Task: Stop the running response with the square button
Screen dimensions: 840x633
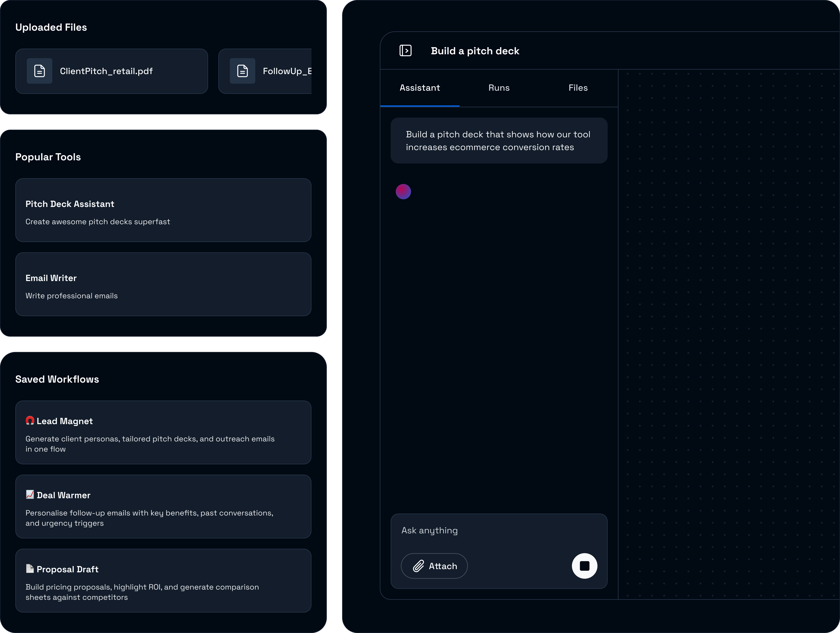Action: tap(584, 566)
